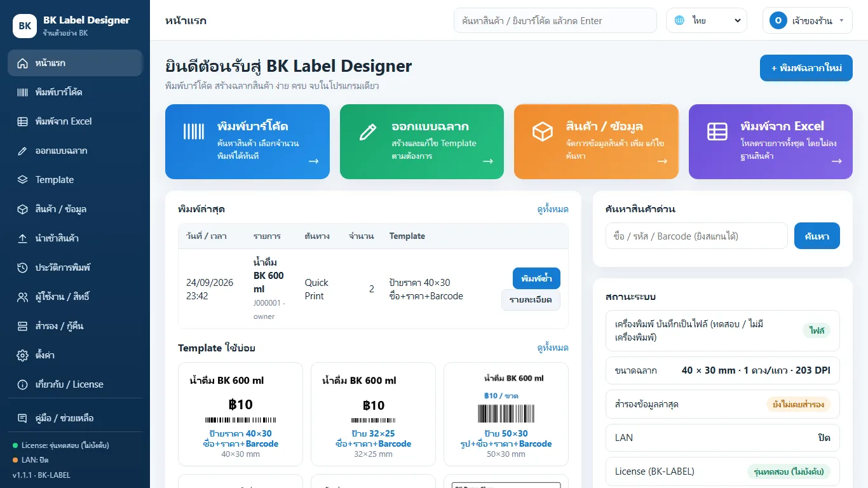This screenshot has width=868, height=488.
Task: Click the รุ่นทดสอบ (ไม่บังคับ) license badge
Action: (789, 471)
